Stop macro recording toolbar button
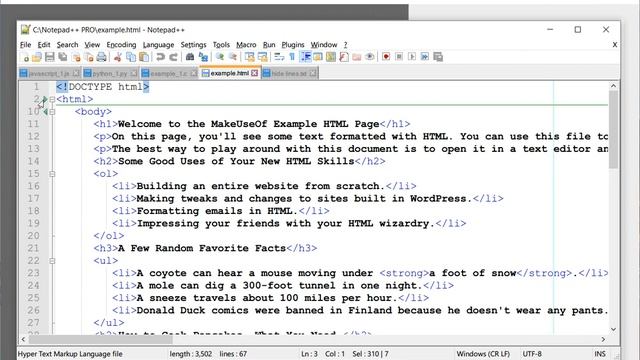Screen dimensions: 640x360 (399, 57)
